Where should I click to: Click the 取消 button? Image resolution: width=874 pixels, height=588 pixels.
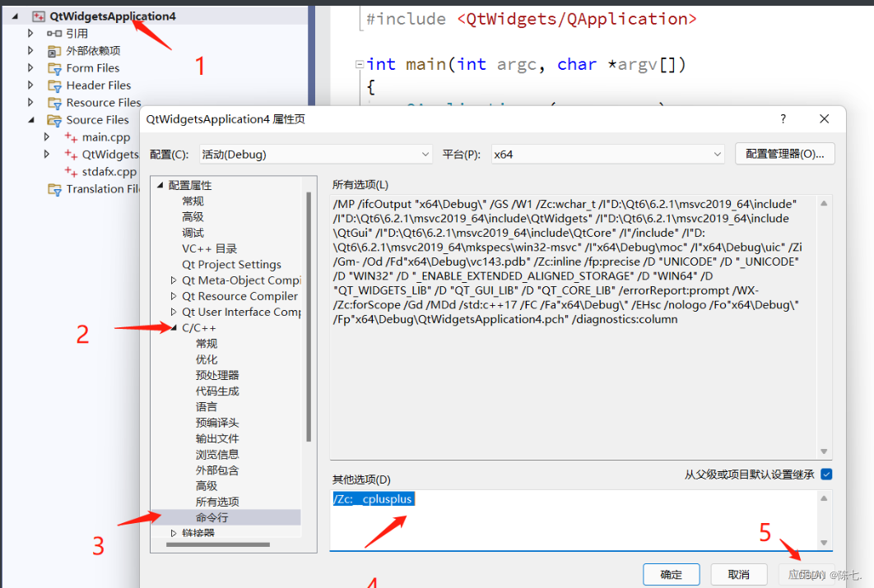(738, 574)
